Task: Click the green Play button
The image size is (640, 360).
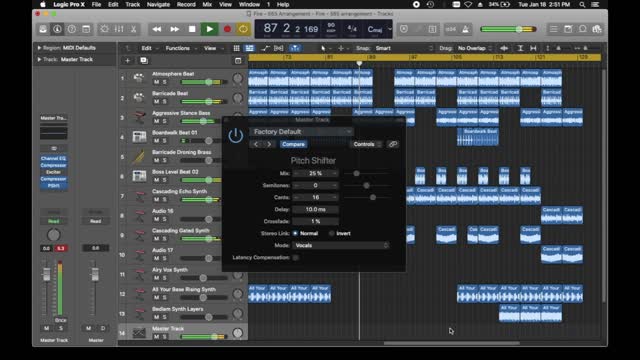Action: point(209,29)
